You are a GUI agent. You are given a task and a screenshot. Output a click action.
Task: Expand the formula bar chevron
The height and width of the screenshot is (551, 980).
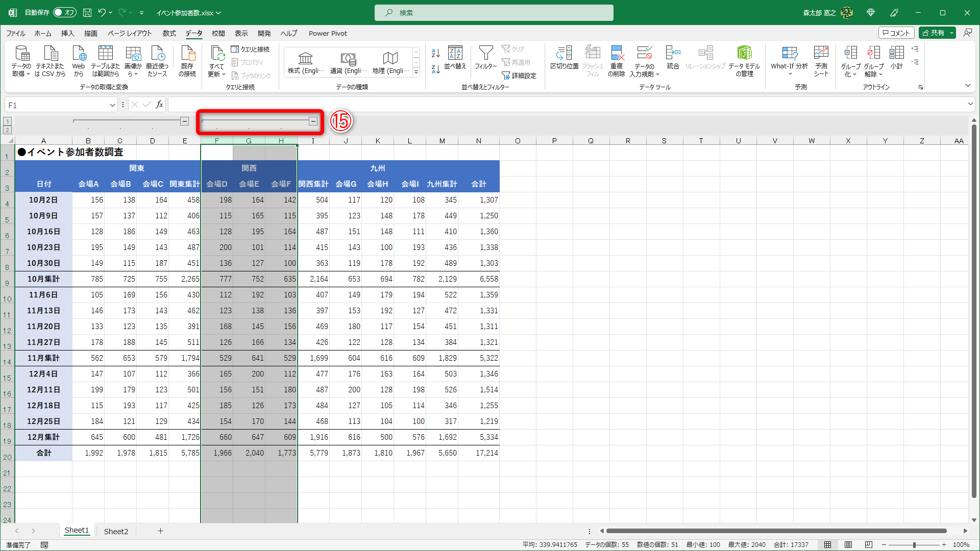(x=970, y=104)
